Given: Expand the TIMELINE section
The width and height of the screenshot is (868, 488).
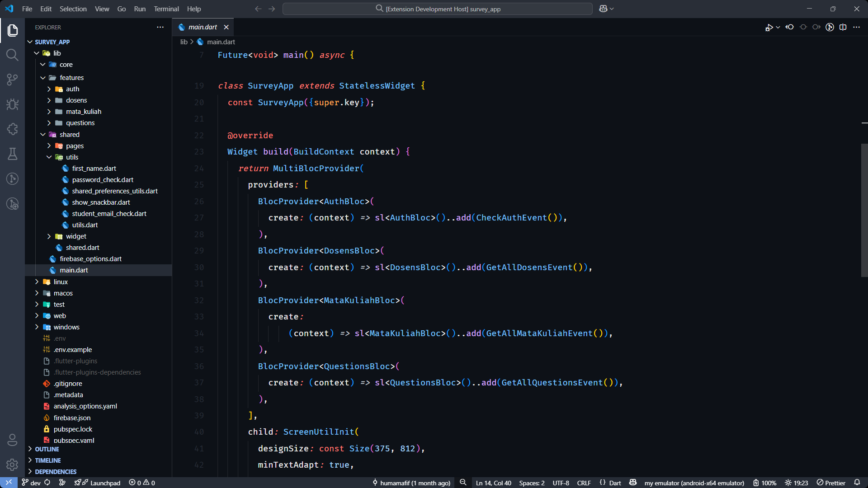Looking at the screenshot, I should (48, 460).
